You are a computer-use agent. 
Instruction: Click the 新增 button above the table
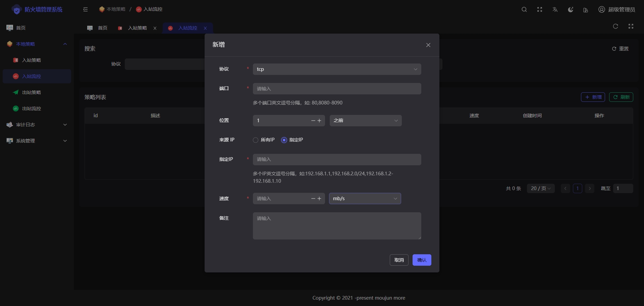click(x=593, y=97)
